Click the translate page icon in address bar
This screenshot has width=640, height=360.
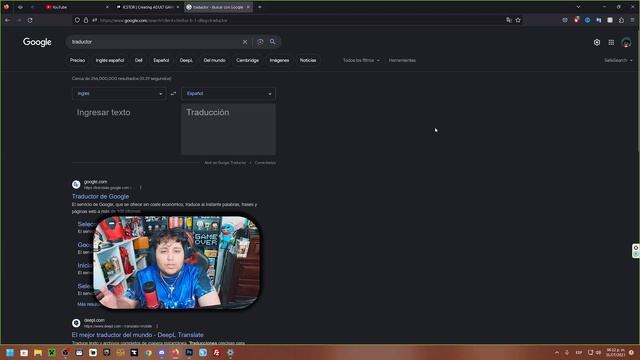509,20
